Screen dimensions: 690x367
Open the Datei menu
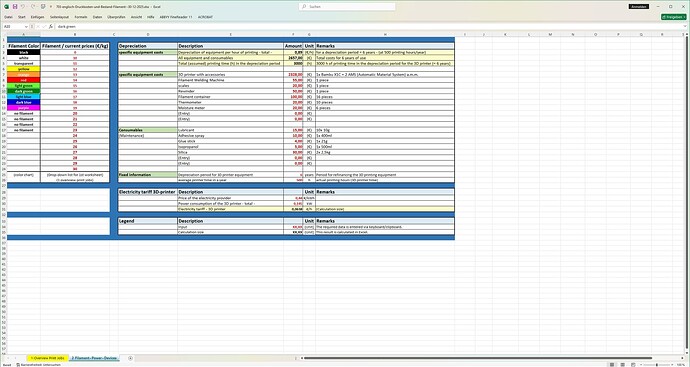8,17
